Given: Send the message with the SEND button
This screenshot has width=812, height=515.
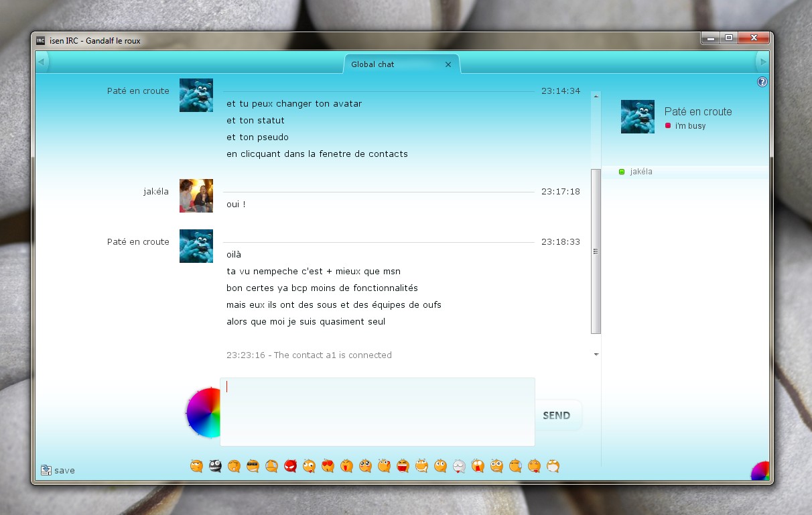Looking at the screenshot, I should 557,415.
